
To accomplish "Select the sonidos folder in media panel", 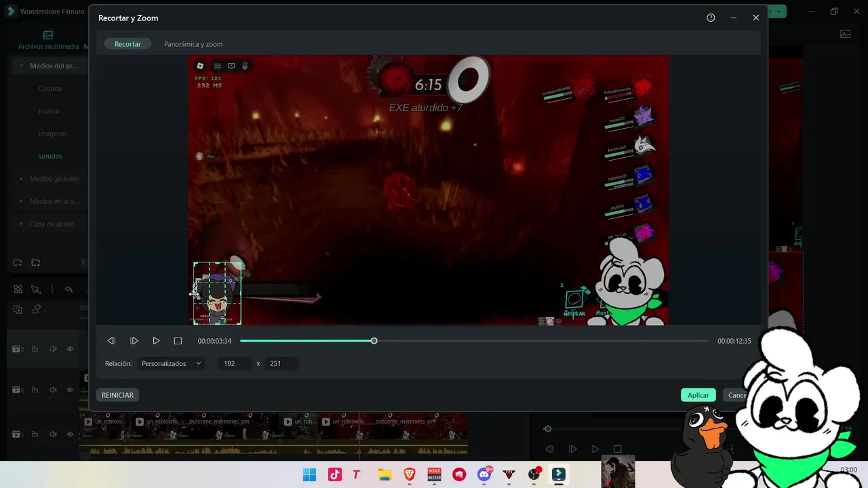I will pyautogui.click(x=50, y=156).
